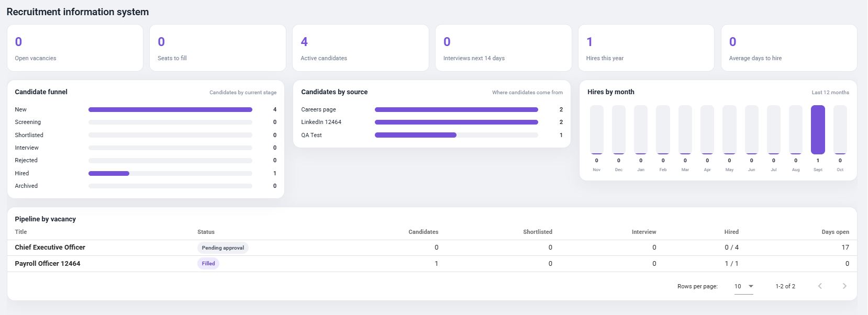Open the Payroll Officer 12464 vacancy row

[x=432, y=264]
